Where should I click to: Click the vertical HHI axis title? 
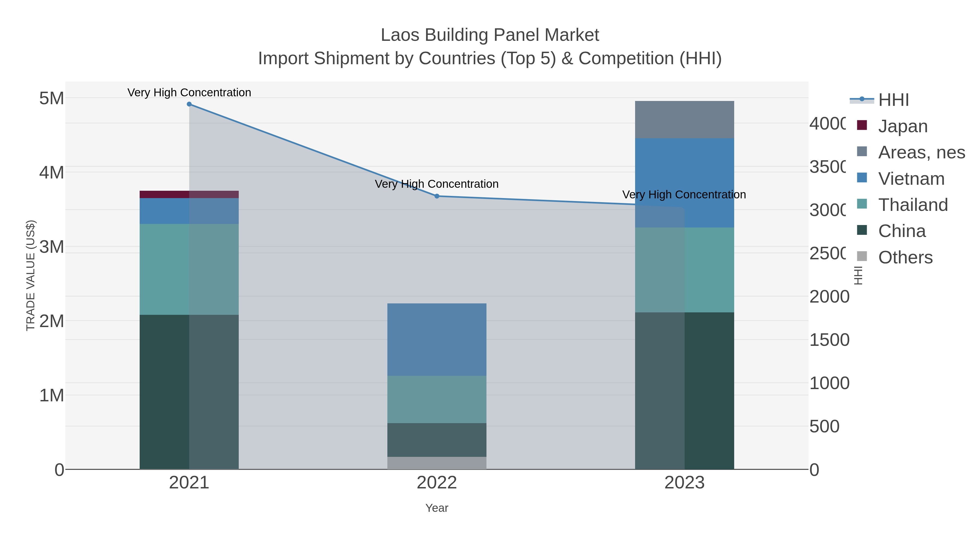(x=858, y=275)
